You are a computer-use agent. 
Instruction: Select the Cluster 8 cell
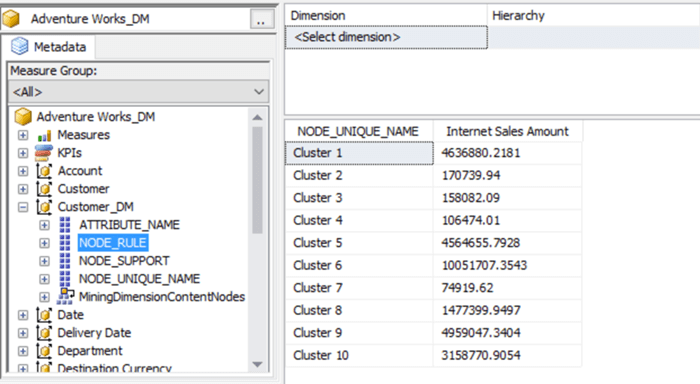coord(359,310)
